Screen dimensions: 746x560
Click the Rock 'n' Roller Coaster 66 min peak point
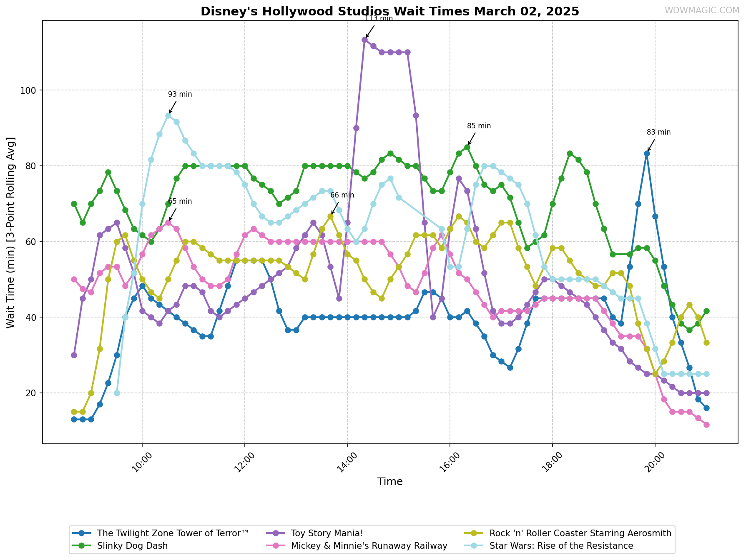[x=330, y=216]
